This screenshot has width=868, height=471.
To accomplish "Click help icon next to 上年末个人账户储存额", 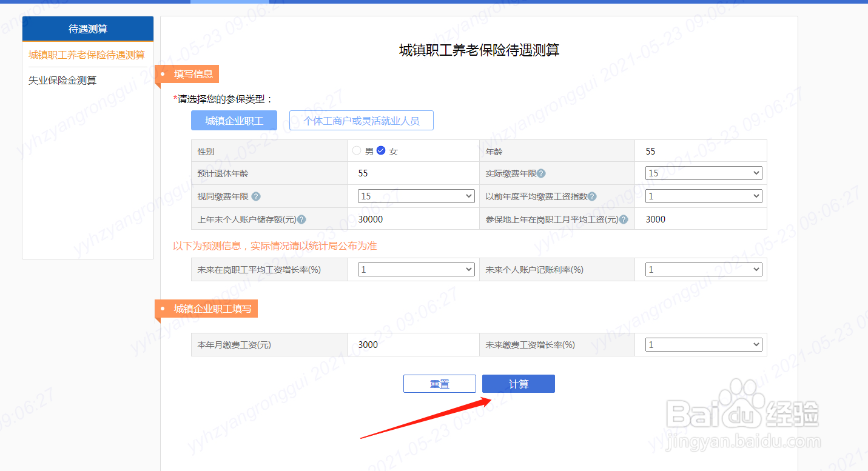I will click(301, 219).
